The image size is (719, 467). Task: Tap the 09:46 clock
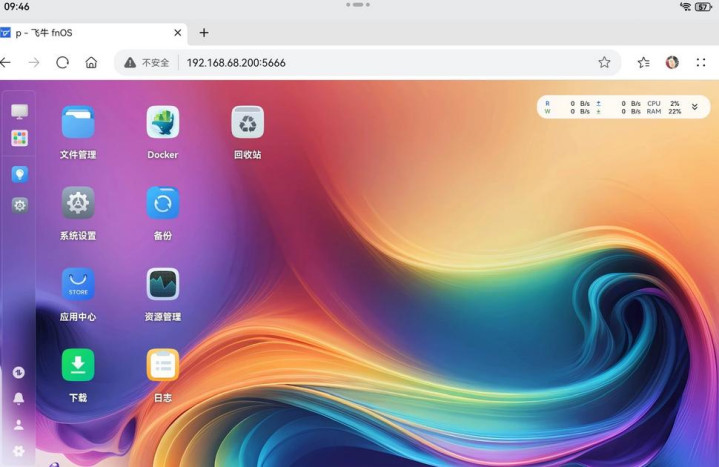tap(17, 6)
